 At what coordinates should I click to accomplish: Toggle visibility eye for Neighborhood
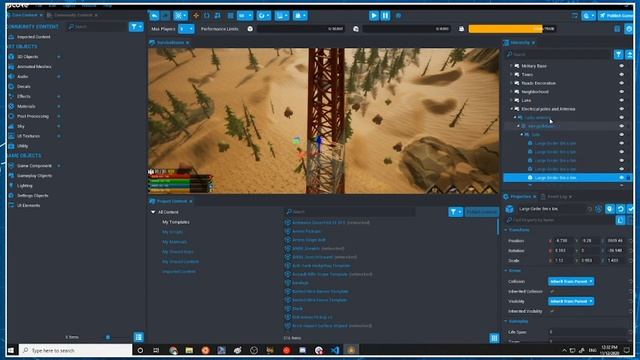click(x=622, y=91)
